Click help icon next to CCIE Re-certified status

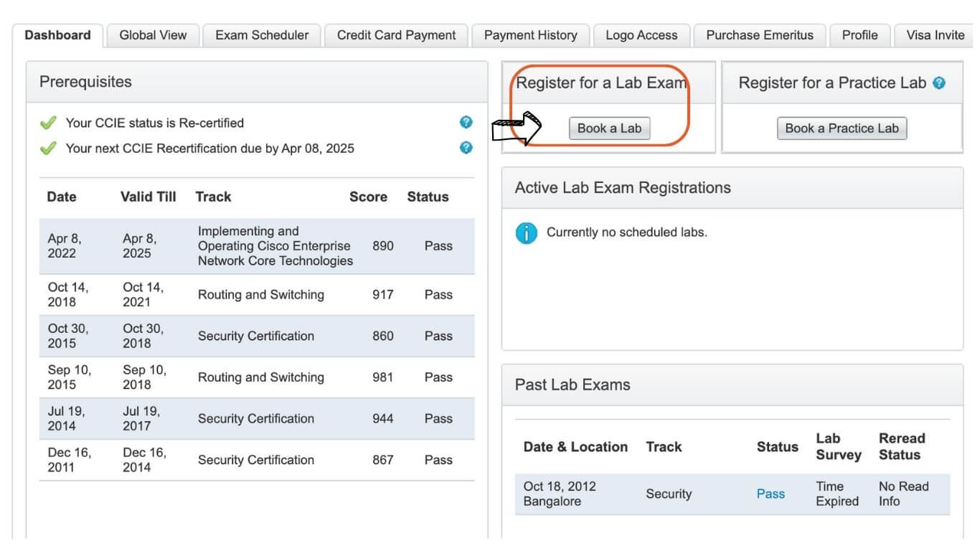point(466,122)
